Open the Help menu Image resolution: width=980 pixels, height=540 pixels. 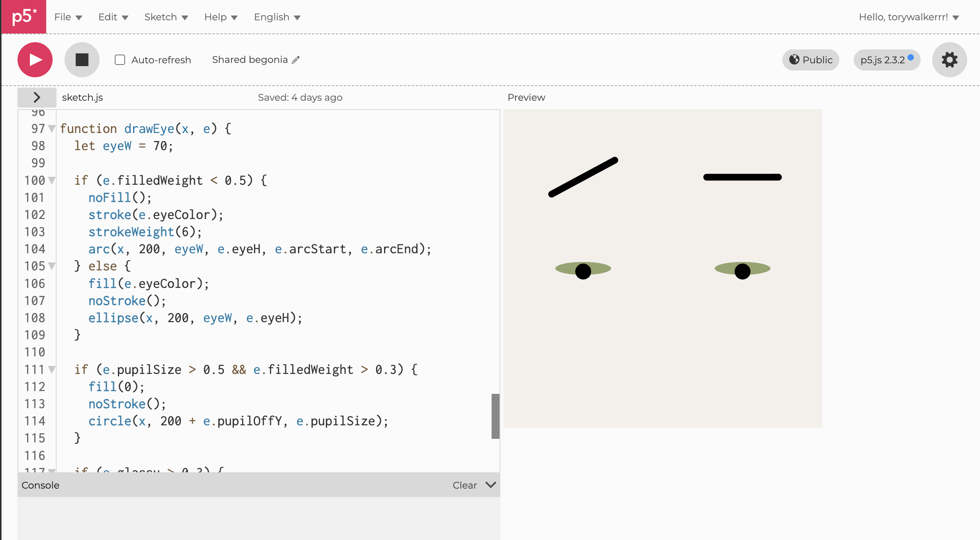click(x=221, y=17)
